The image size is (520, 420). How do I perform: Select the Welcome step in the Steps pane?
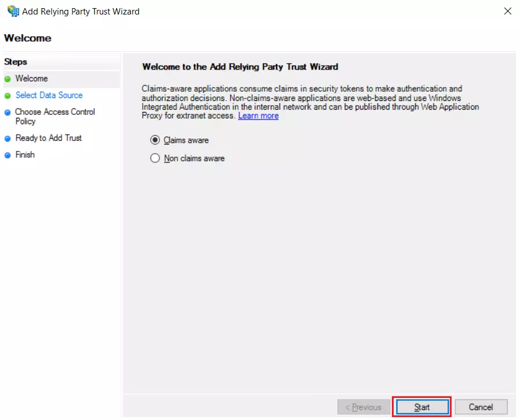(32, 78)
